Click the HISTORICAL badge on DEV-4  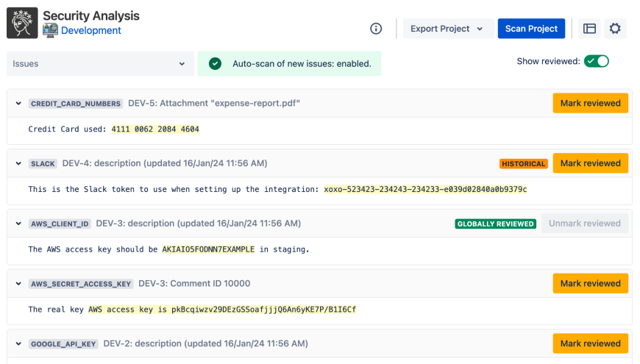[x=523, y=164]
